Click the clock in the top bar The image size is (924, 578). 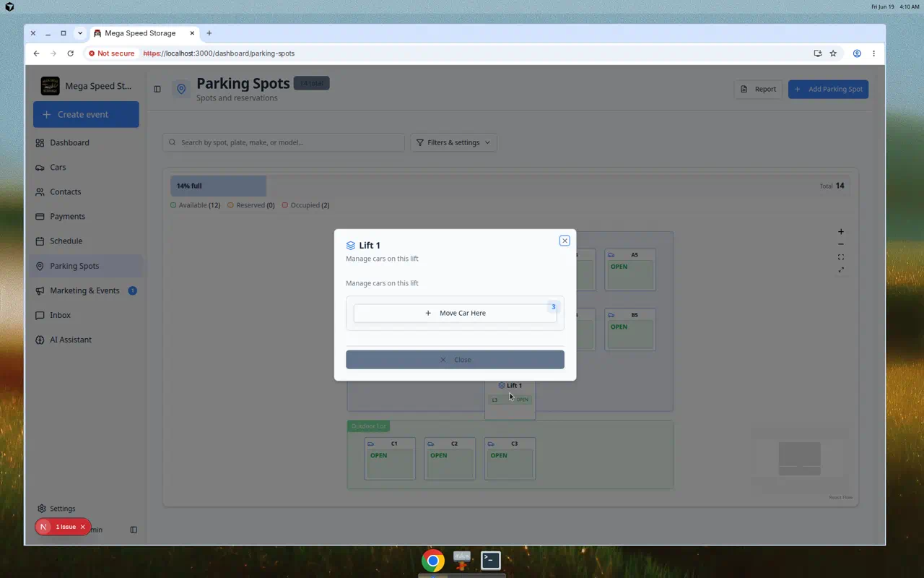pyautogui.click(x=909, y=7)
